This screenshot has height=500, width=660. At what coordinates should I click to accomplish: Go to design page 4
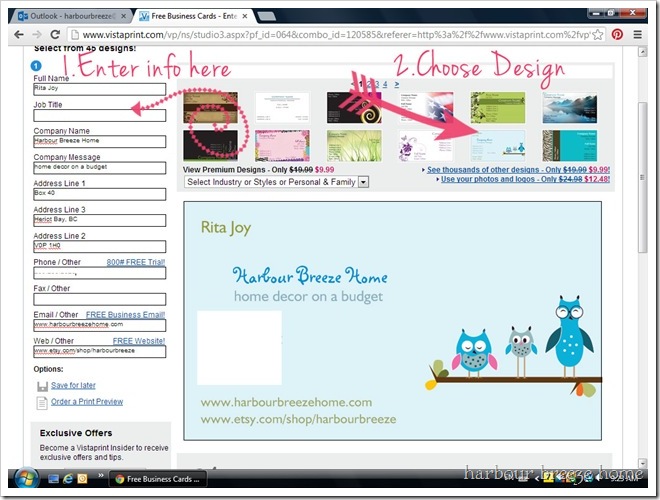coord(385,84)
